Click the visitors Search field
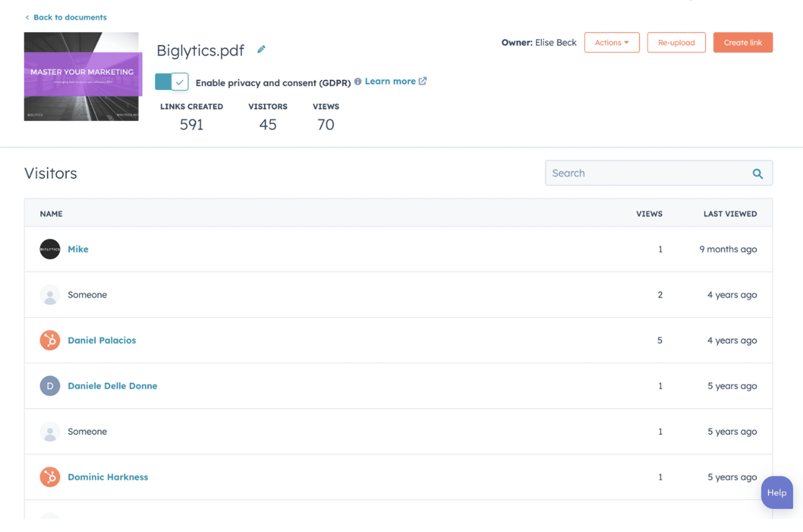This screenshot has width=803, height=532. tap(659, 173)
